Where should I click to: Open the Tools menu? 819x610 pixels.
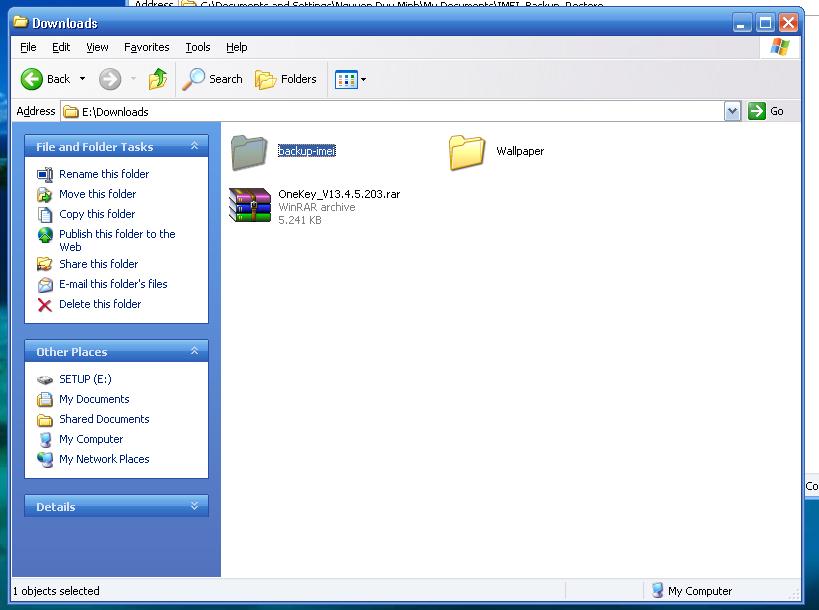198,47
